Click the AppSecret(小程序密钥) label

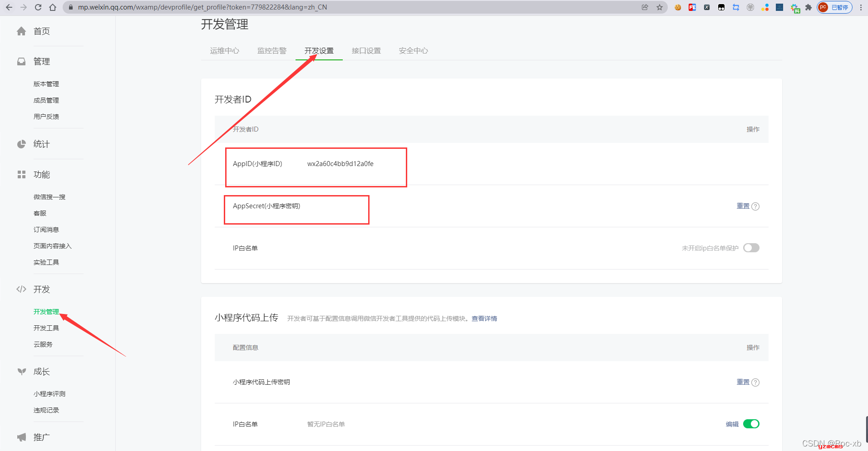pos(266,206)
